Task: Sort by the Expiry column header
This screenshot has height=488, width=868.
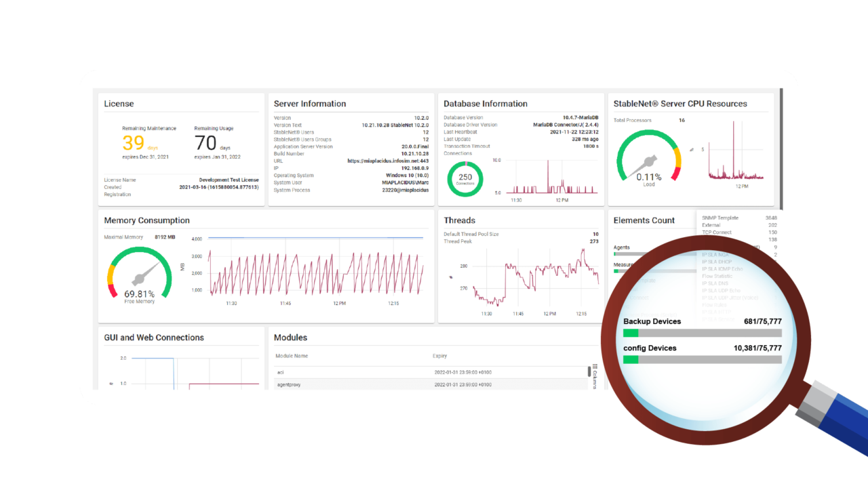Action: 441,356
